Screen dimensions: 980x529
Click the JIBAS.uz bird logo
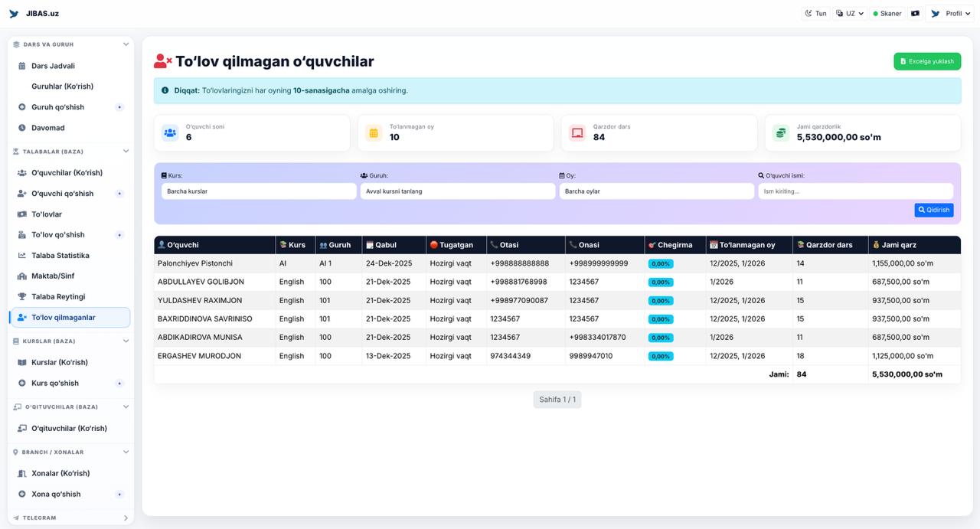(x=14, y=14)
